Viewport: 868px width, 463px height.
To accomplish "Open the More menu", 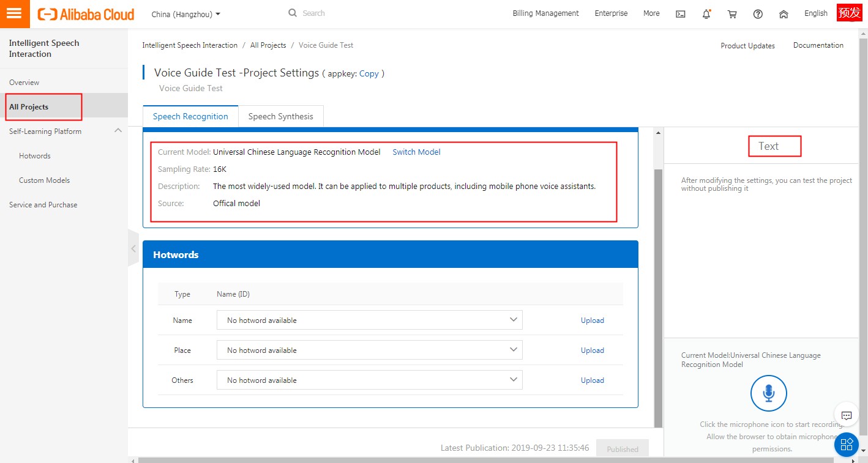I will pos(651,13).
